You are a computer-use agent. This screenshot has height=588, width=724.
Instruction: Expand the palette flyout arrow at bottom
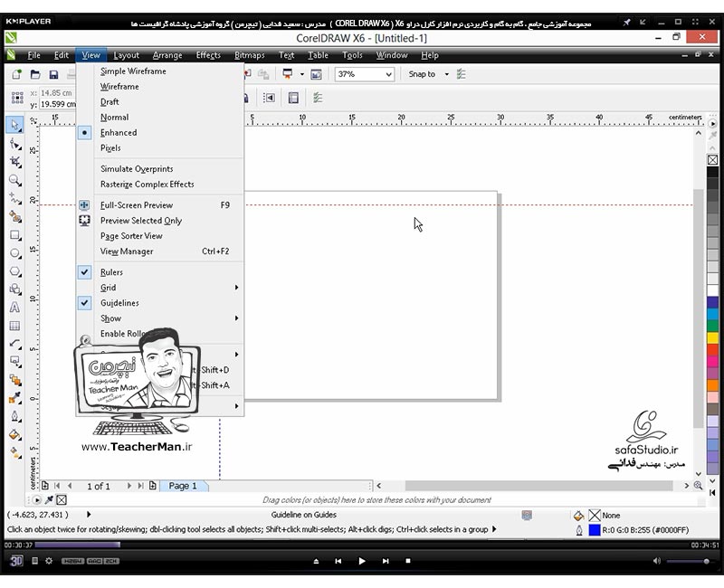pos(712,492)
